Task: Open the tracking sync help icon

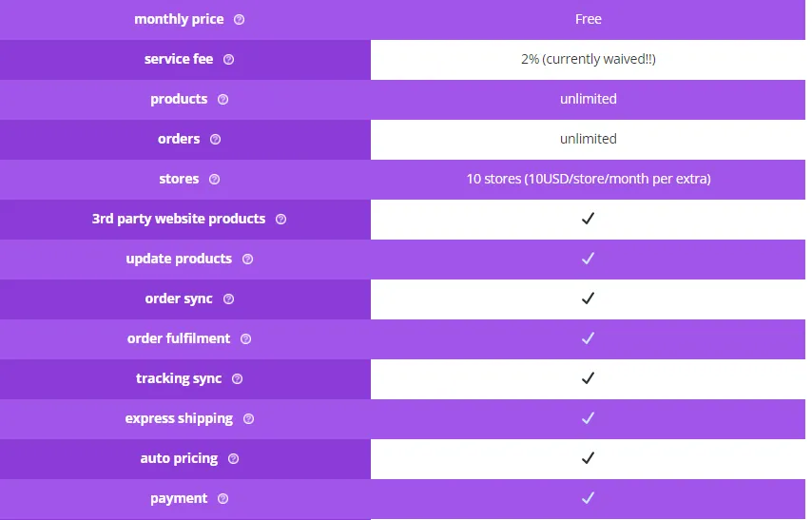Action: click(x=237, y=378)
